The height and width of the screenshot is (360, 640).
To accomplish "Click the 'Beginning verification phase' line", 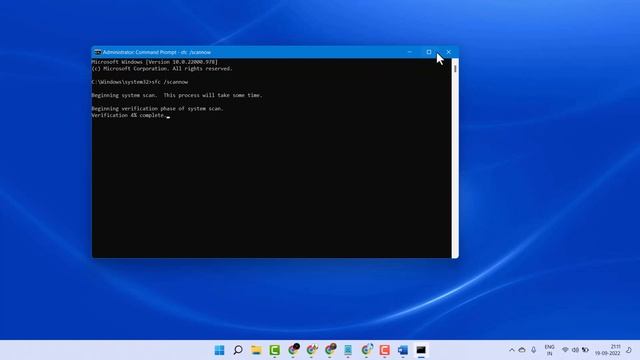I will point(158,109).
